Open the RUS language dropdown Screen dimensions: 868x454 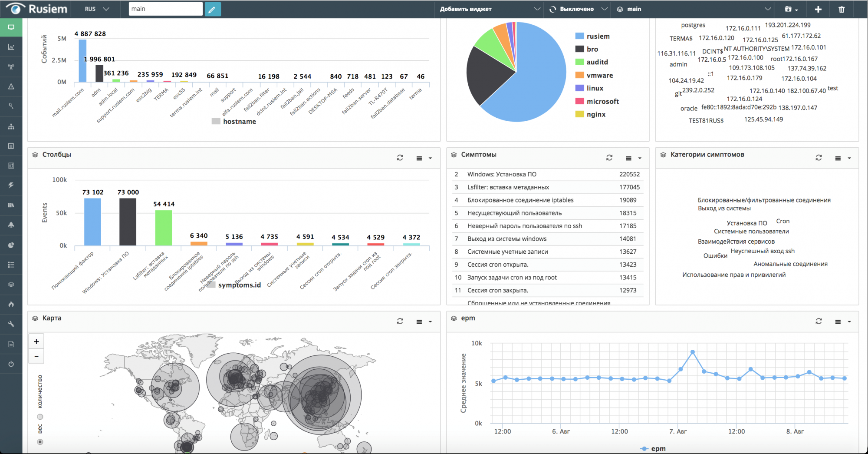pos(97,9)
